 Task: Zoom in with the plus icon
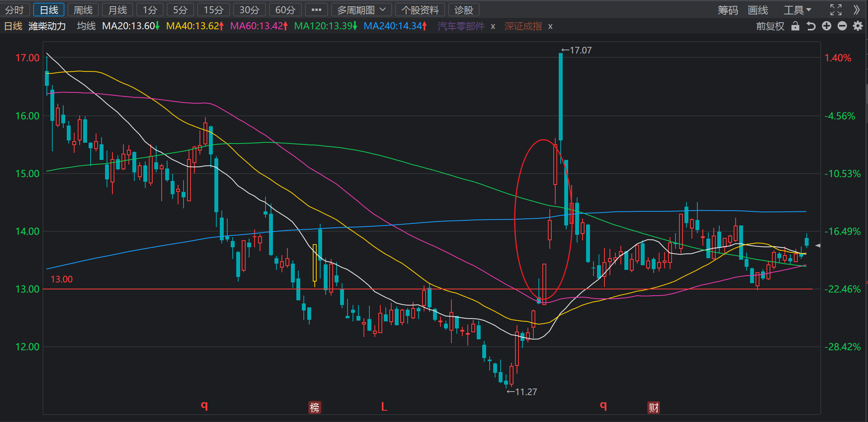pos(827,26)
